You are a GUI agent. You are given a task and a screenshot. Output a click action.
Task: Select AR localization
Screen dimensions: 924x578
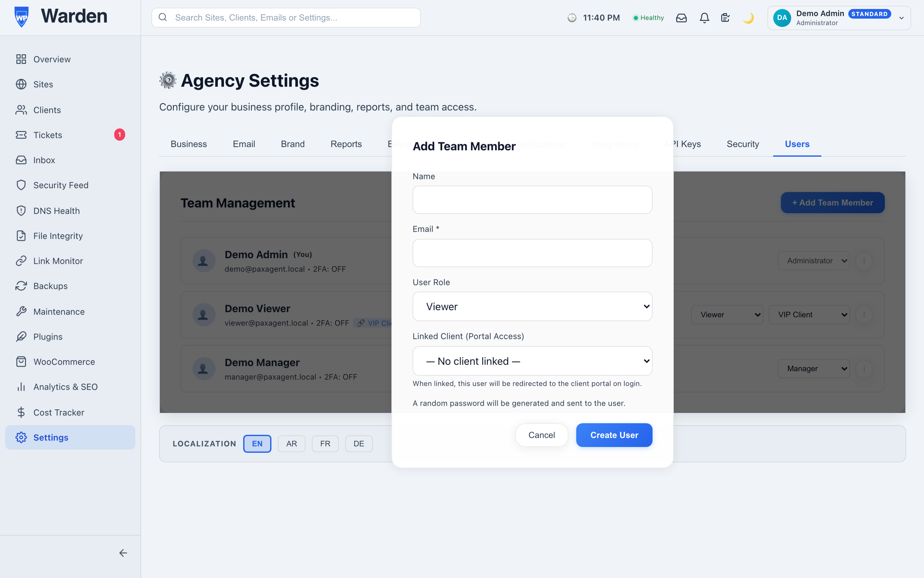292,443
